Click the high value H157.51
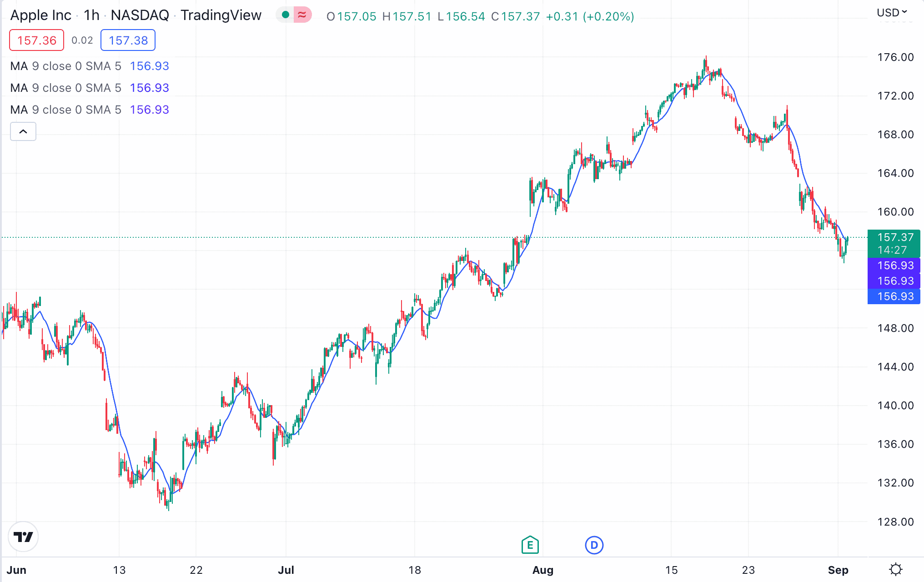924x582 pixels. tap(407, 17)
